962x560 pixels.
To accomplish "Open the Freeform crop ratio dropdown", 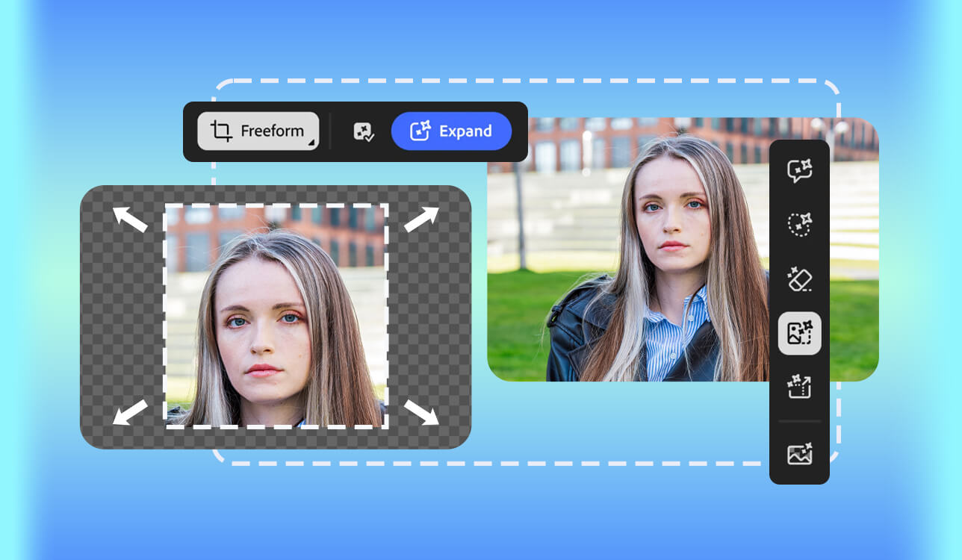I will tap(258, 131).
